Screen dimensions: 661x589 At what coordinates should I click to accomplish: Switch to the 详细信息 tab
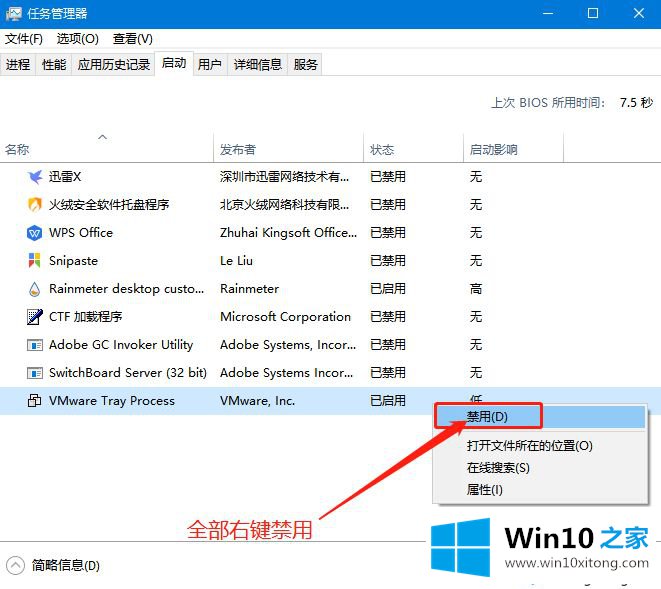258,65
